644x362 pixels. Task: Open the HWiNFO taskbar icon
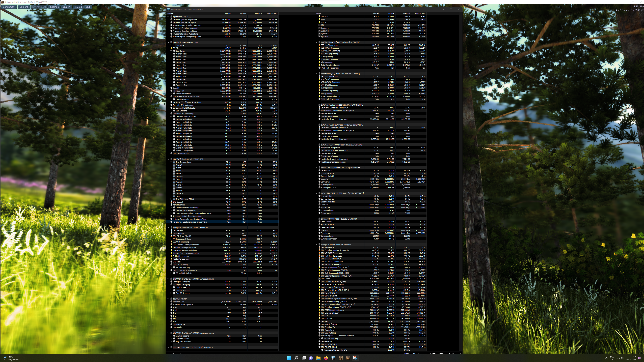coord(333,358)
